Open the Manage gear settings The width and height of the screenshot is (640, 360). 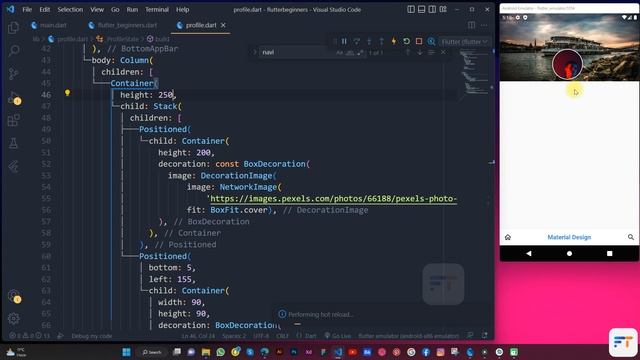(x=13, y=318)
